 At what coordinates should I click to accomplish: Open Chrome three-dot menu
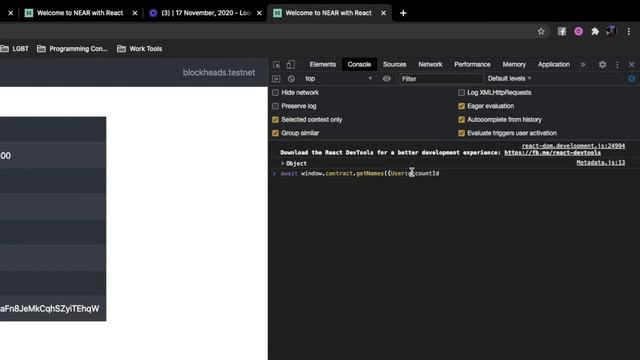click(x=629, y=31)
